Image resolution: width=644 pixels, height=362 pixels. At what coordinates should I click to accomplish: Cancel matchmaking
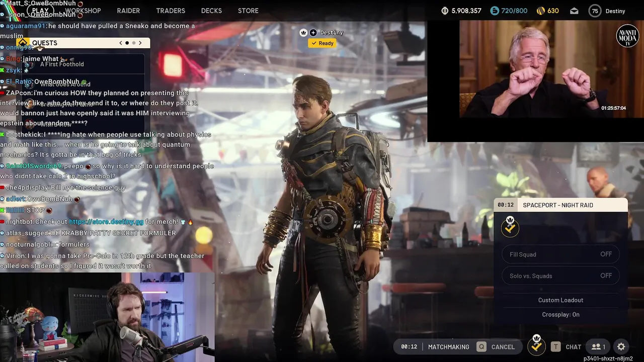click(x=497, y=347)
